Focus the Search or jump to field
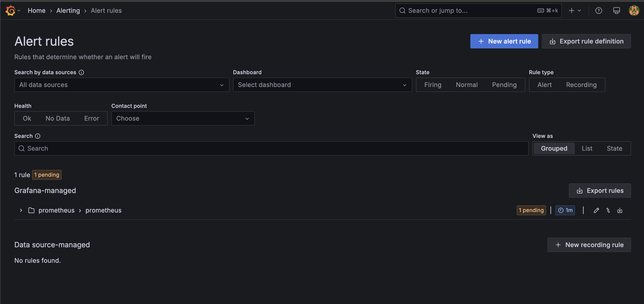Viewport: 644px width, 304px height. coord(478,11)
